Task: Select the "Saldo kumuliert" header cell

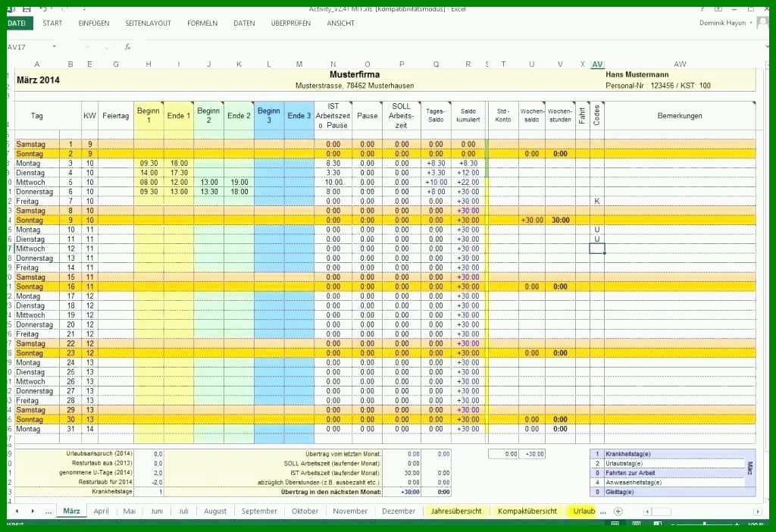Action: (468, 116)
